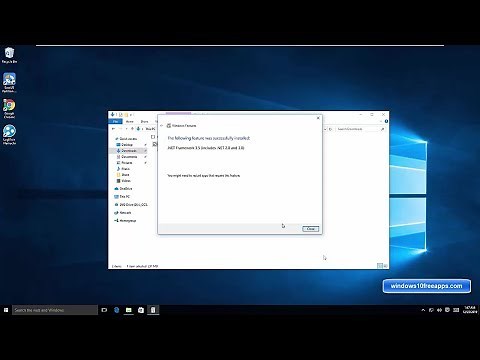Select Videos in Explorer sidebar

124,181
